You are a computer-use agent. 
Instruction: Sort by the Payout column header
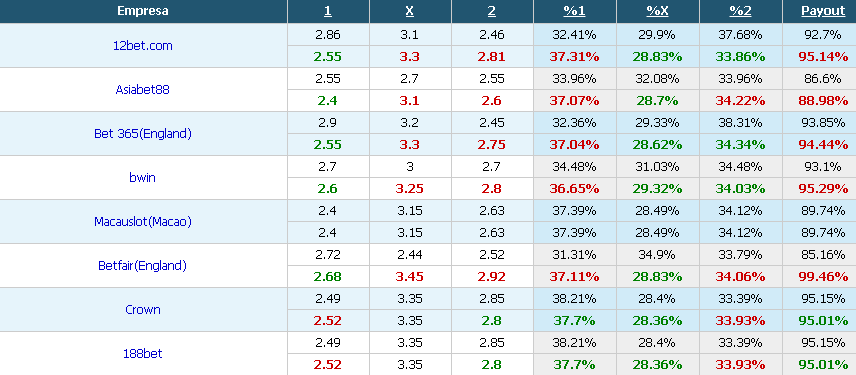(823, 11)
